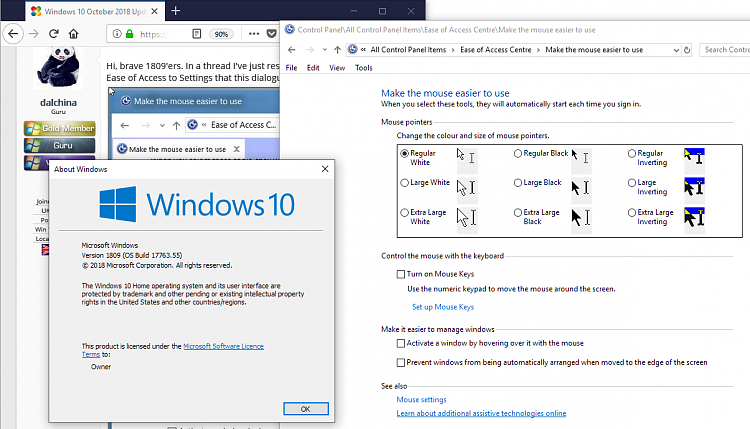Enable activate window by hovering checkbox

401,343
